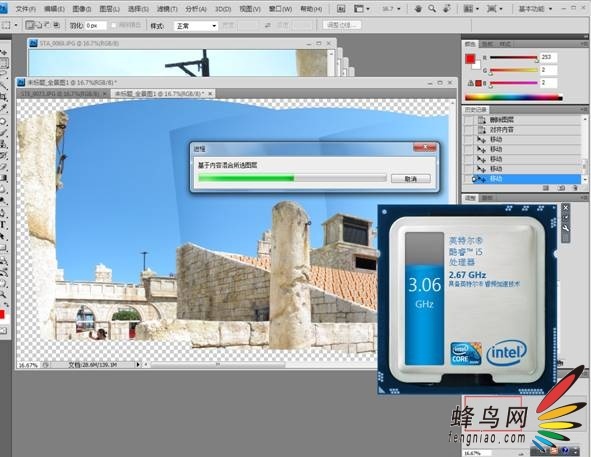Open the 视图(V) menu

[x=250, y=8]
